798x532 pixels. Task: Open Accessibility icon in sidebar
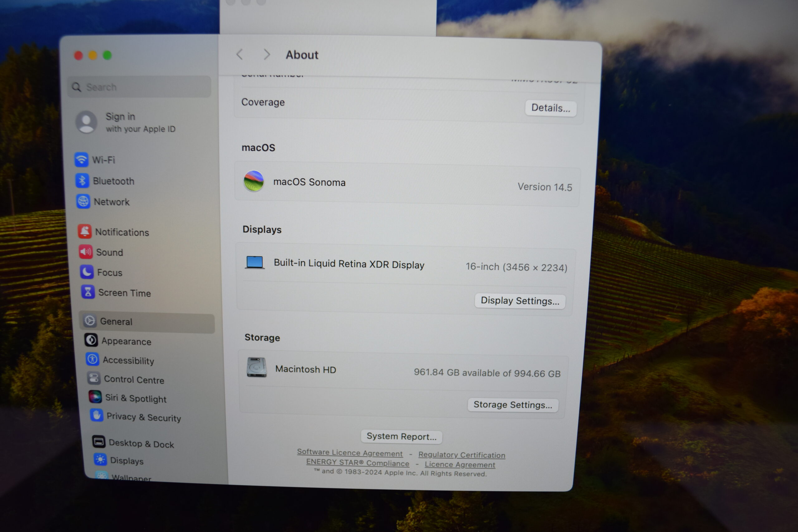[92, 359]
